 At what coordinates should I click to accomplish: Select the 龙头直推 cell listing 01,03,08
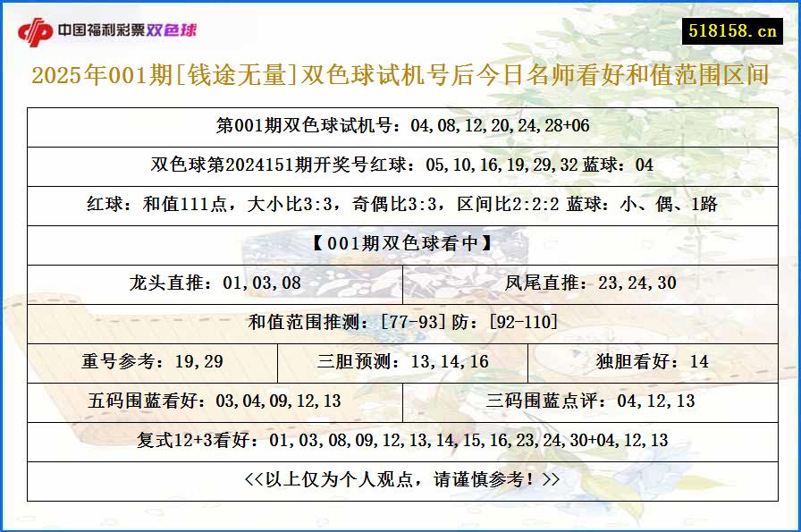coord(215,284)
